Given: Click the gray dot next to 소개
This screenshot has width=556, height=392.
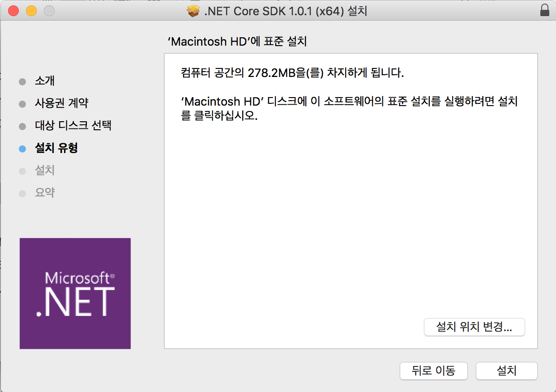Looking at the screenshot, I should tap(21, 81).
